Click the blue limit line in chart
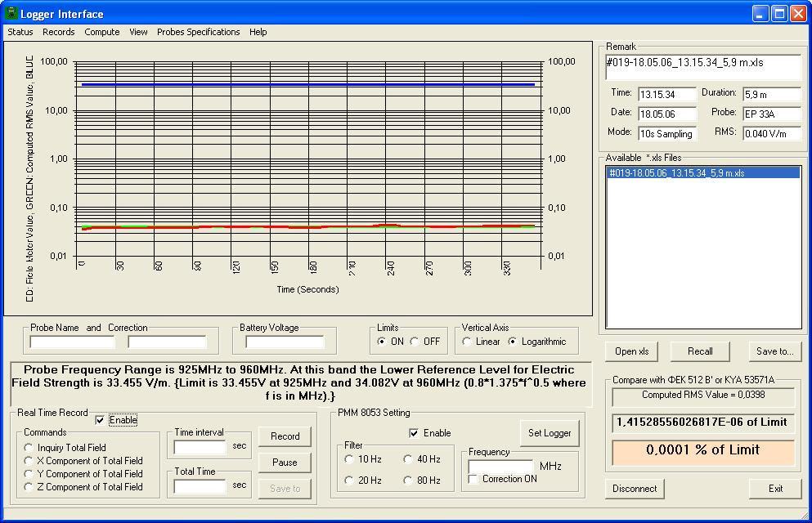Screen dimensions: 812x523 coord(307,84)
